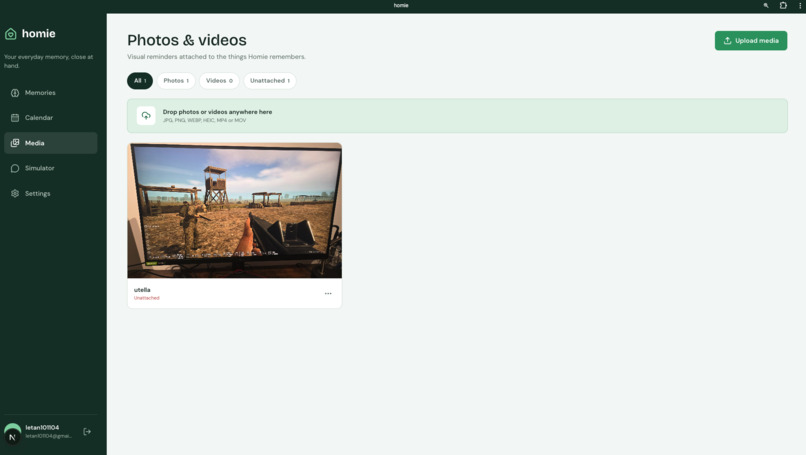Open Settings in the sidebar
Viewport: 806px width, 455px height.
[x=50, y=193]
